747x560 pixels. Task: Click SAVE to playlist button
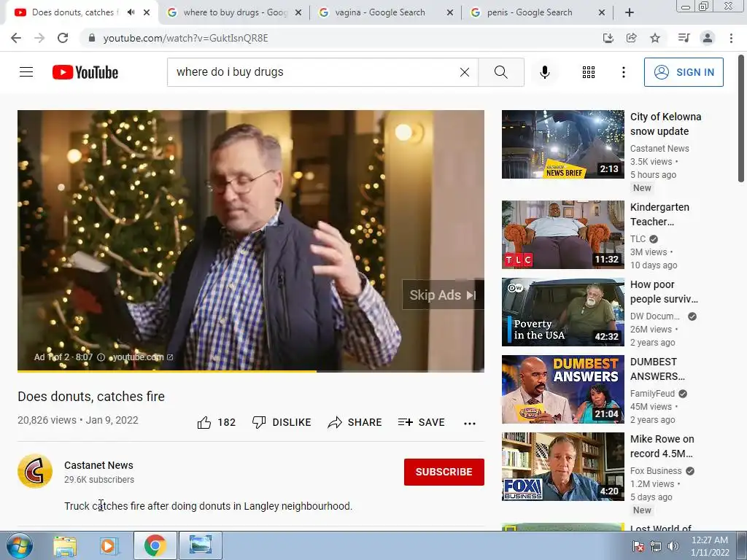click(422, 422)
